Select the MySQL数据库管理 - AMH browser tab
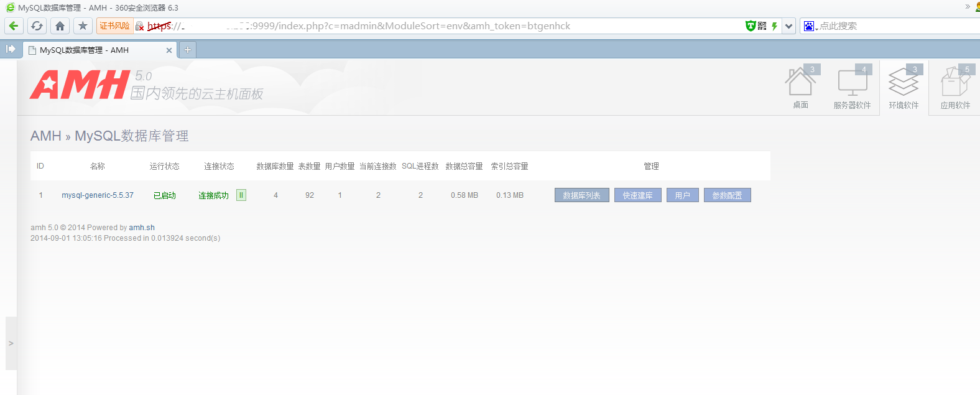This screenshot has width=980, height=395. click(x=99, y=50)
